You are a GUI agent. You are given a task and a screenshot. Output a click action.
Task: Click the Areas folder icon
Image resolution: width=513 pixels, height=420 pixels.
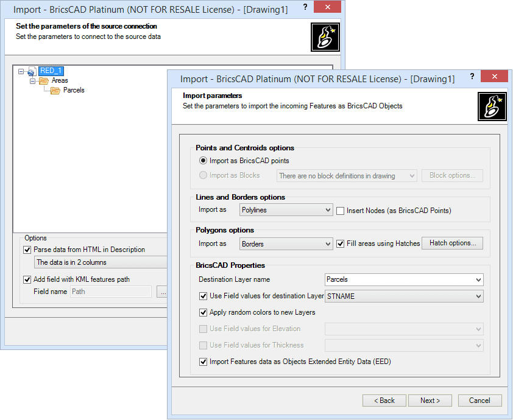[x=43, y=81]
